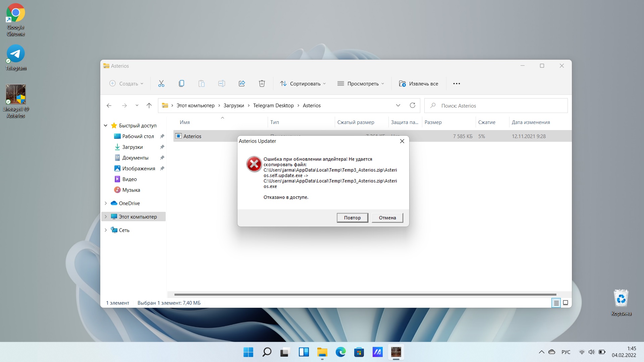Screen dimensions: 644x362
Task: Collapse the Быстрый доступ tree node
Action: 106,125
